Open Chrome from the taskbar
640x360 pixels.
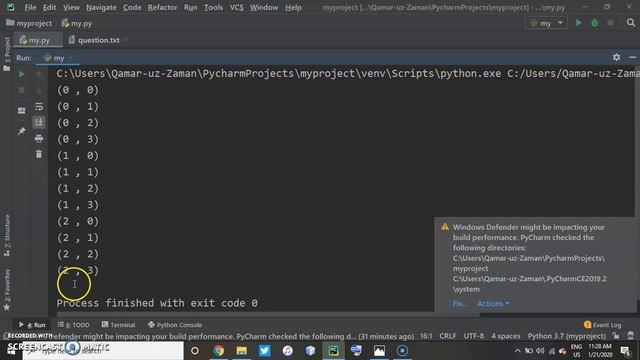[218, 351]
